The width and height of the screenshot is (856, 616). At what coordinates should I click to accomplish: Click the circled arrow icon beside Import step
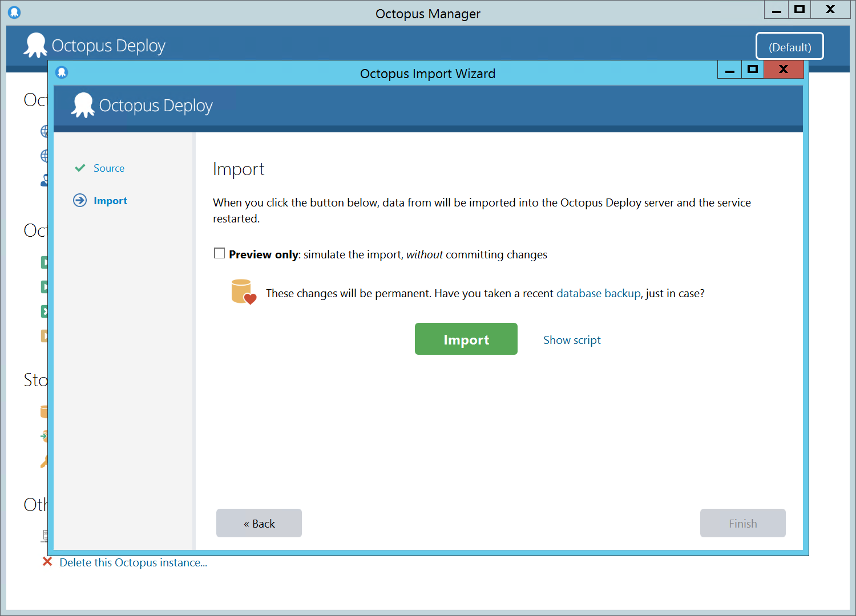click(80, 201)
